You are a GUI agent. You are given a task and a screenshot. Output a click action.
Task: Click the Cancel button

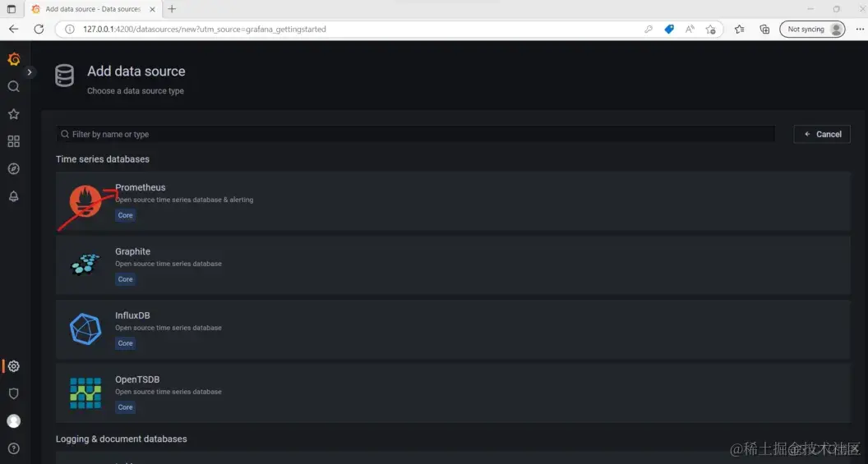click(822, 135)
